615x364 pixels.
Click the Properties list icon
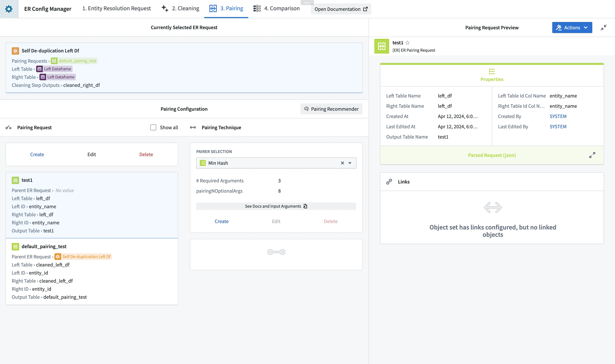click(492, 71)
